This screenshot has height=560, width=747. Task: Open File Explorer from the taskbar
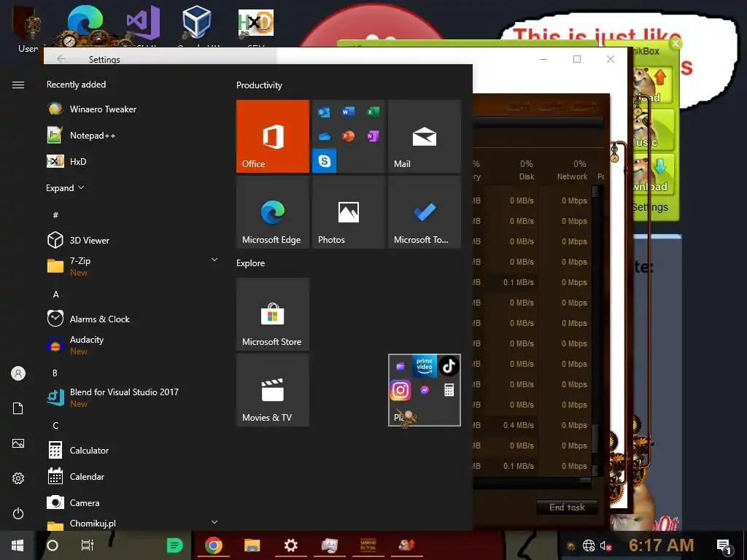252,545
